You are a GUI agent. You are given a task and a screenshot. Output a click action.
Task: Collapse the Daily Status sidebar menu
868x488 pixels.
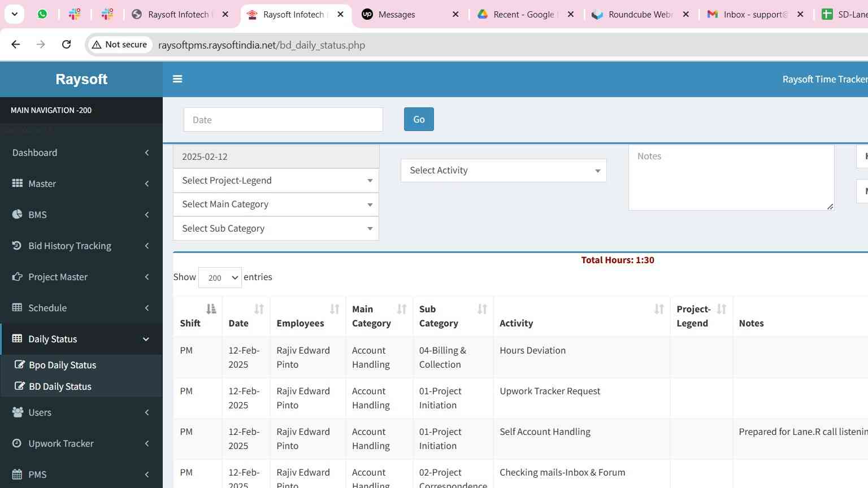point(81,339)
